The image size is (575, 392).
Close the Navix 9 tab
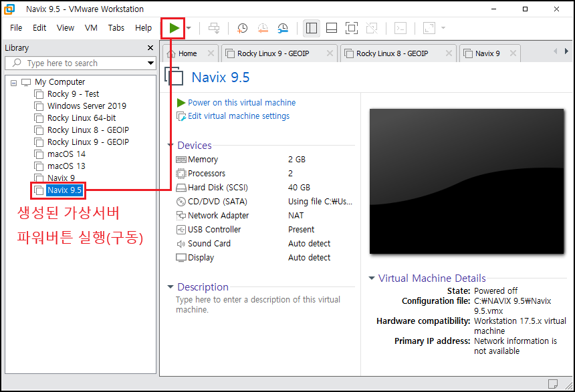(513, 53)
